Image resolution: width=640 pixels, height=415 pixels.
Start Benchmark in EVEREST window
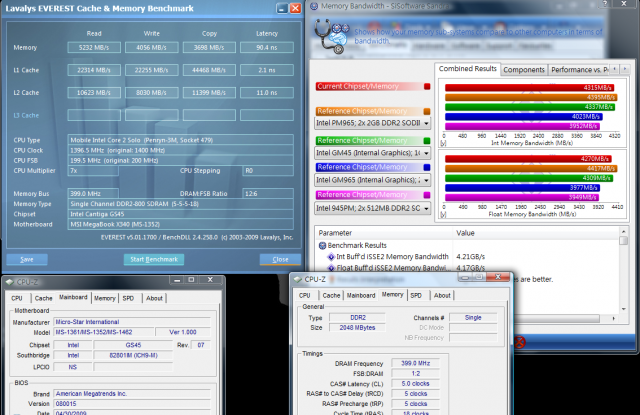[x=154, y=260]
